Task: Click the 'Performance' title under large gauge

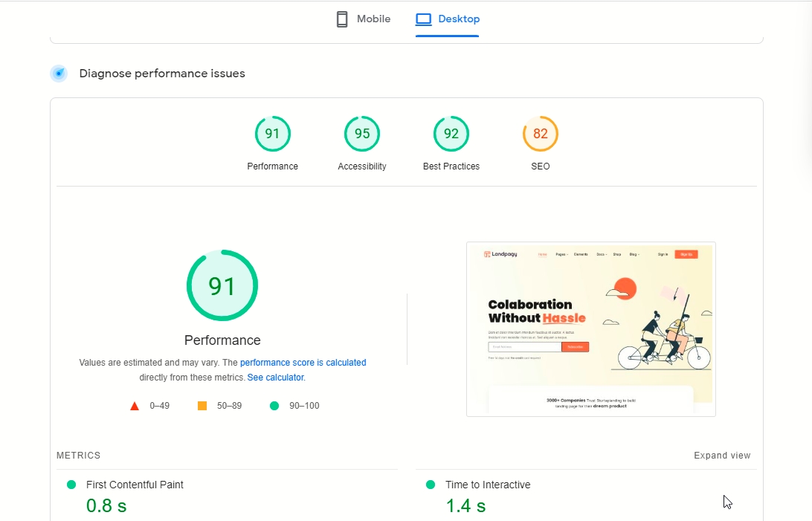Action: point(222,340)
